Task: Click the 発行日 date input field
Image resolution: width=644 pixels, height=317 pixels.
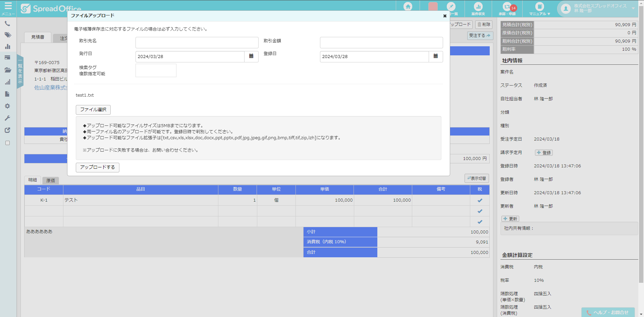Action: (190, 57)
